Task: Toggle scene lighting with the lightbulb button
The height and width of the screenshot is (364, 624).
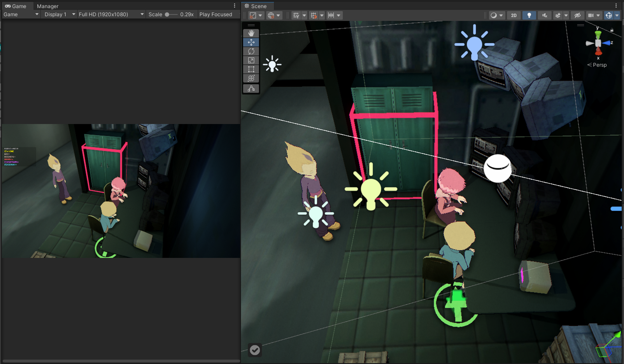Action: click(529, 15)
